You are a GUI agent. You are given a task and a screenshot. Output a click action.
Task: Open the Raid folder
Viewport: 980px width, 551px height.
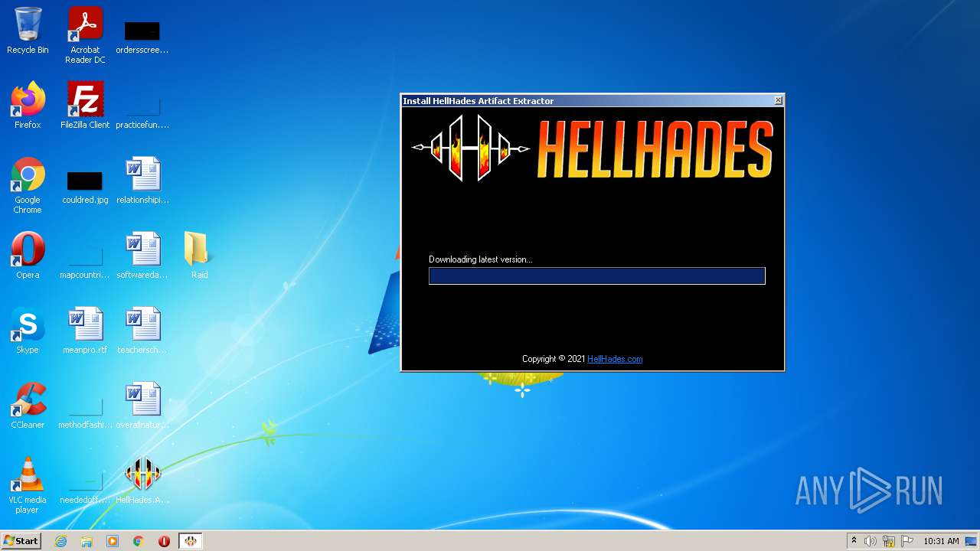[x=199, y=256]
